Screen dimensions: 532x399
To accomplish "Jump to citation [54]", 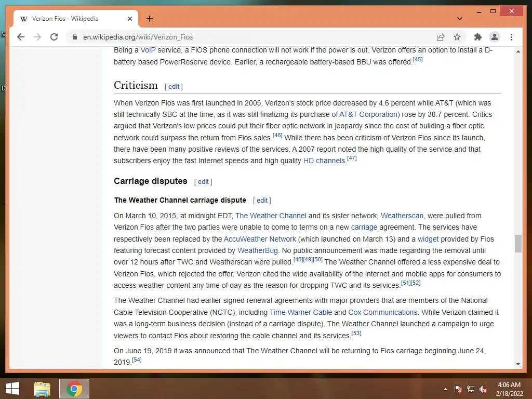I will pos(137,360).
